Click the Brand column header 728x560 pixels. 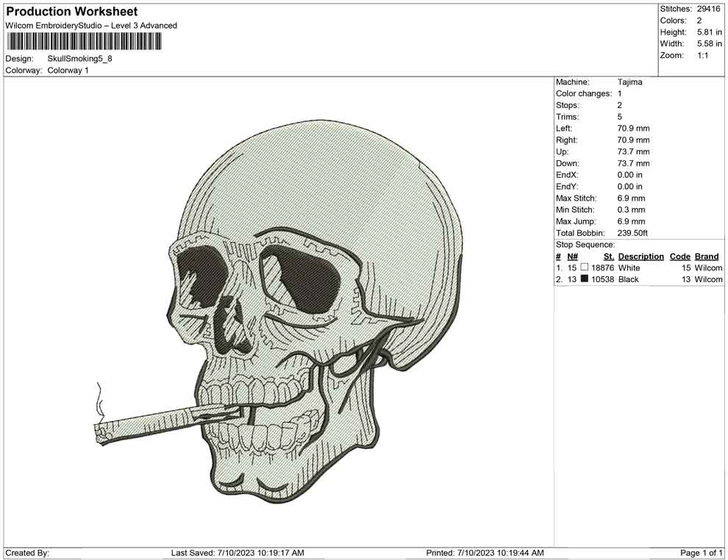[706, 256]
